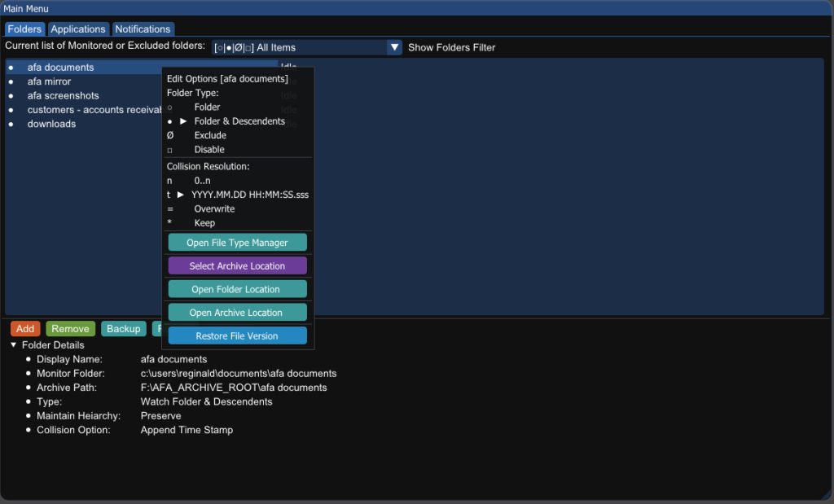
Task: Choose Folder & Descendents type option
Action: (x=238, y=121)
